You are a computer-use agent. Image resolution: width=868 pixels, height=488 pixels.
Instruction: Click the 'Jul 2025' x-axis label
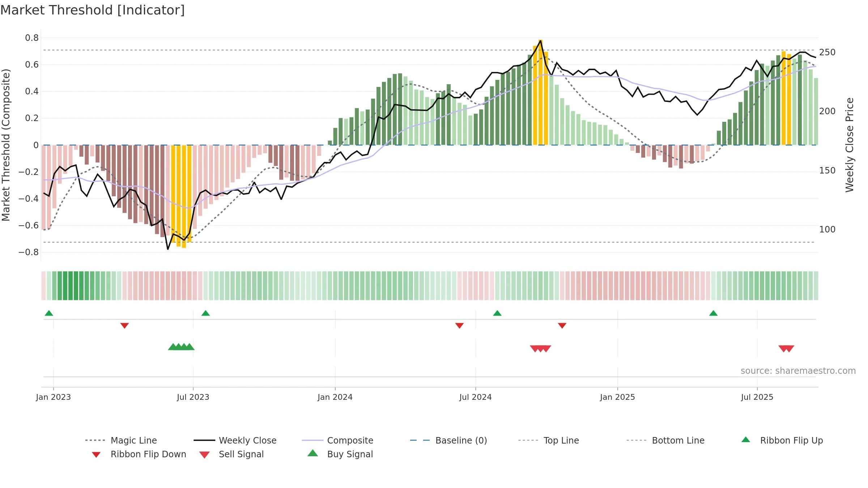point(757,397)
